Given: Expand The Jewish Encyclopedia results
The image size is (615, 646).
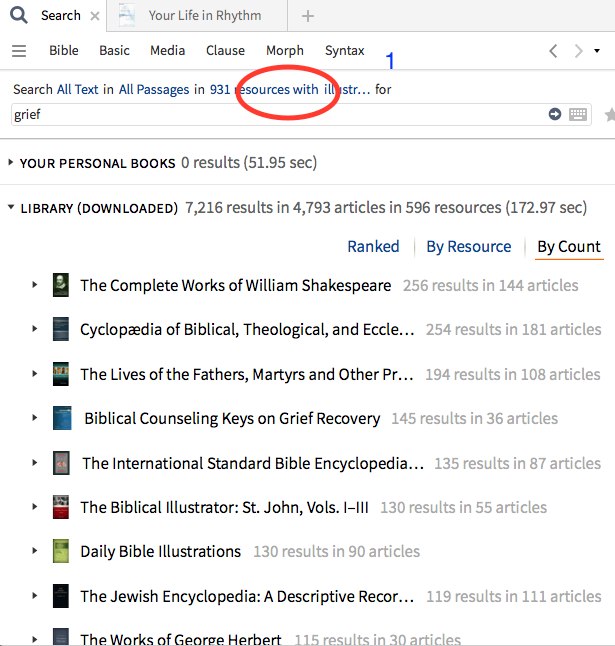Looking at the screenshot, I should coord(35,596).
